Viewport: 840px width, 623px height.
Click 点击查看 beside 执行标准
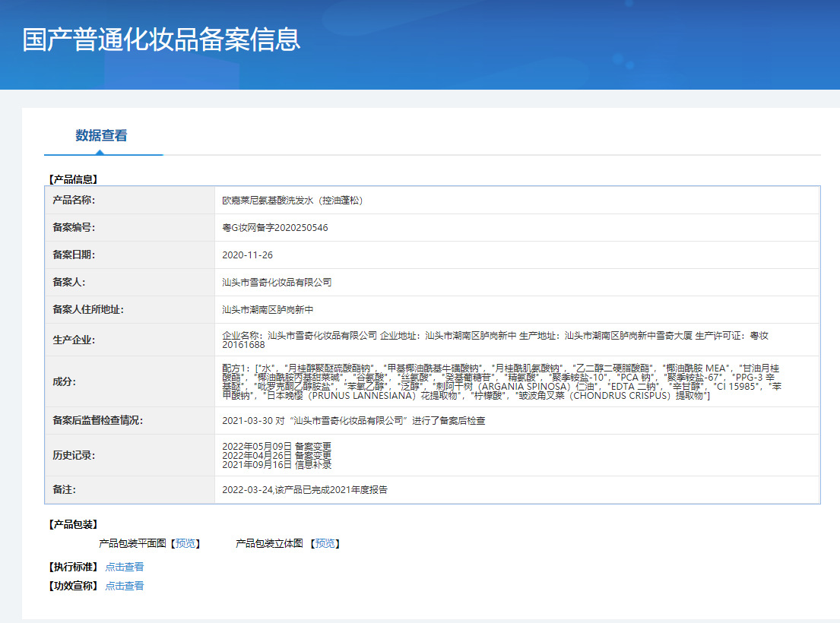(124, 567)
